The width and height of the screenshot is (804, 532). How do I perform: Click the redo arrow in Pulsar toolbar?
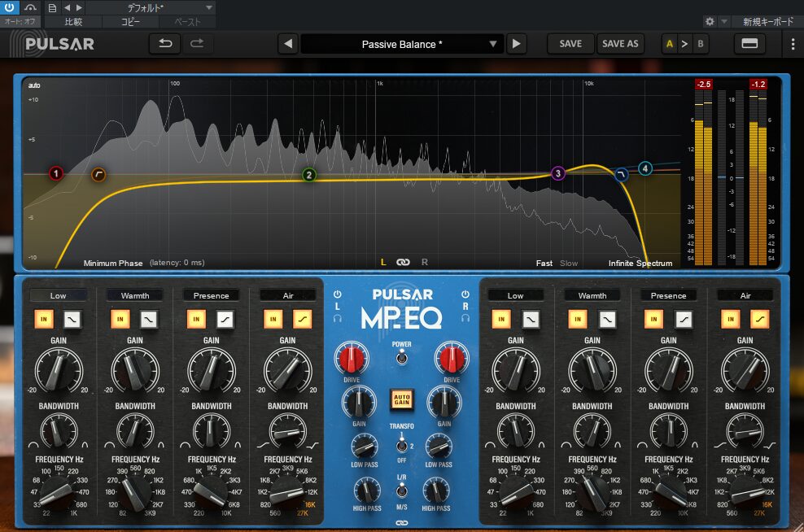196,44
